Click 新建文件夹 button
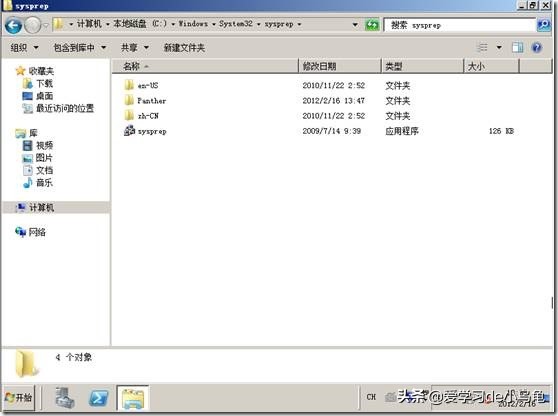558x416 pixels. [x=184, y=47]
